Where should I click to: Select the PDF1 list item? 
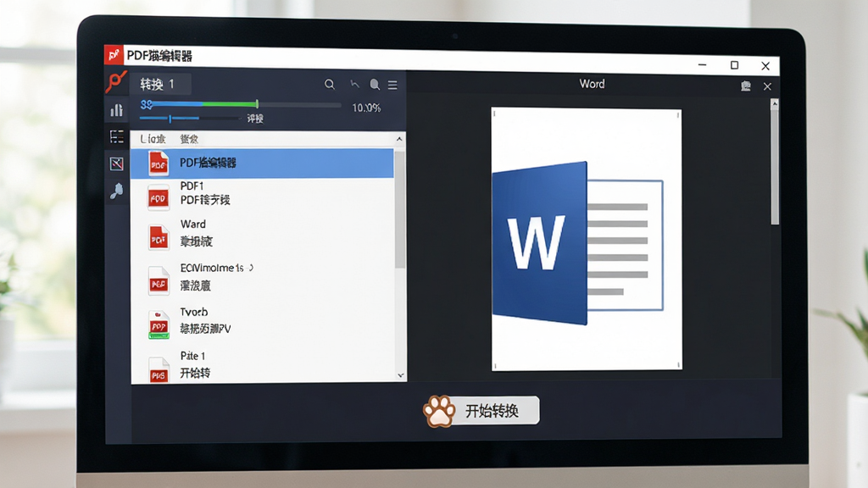click(262, 193)
